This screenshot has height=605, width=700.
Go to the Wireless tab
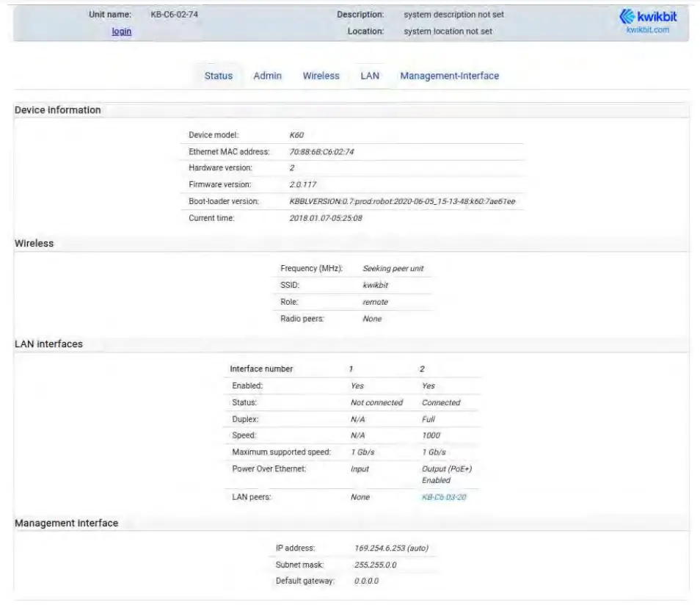[x=321, y=76]
